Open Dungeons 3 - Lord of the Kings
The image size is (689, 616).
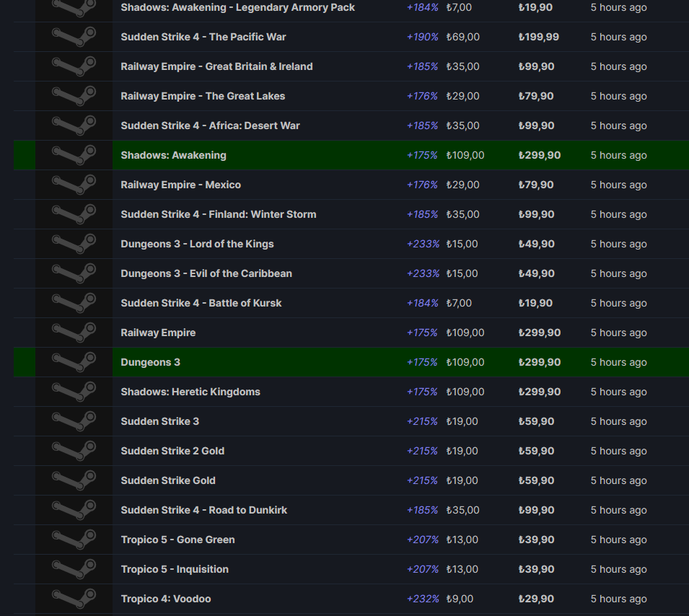pyautogui.click(x=197, y=244)
